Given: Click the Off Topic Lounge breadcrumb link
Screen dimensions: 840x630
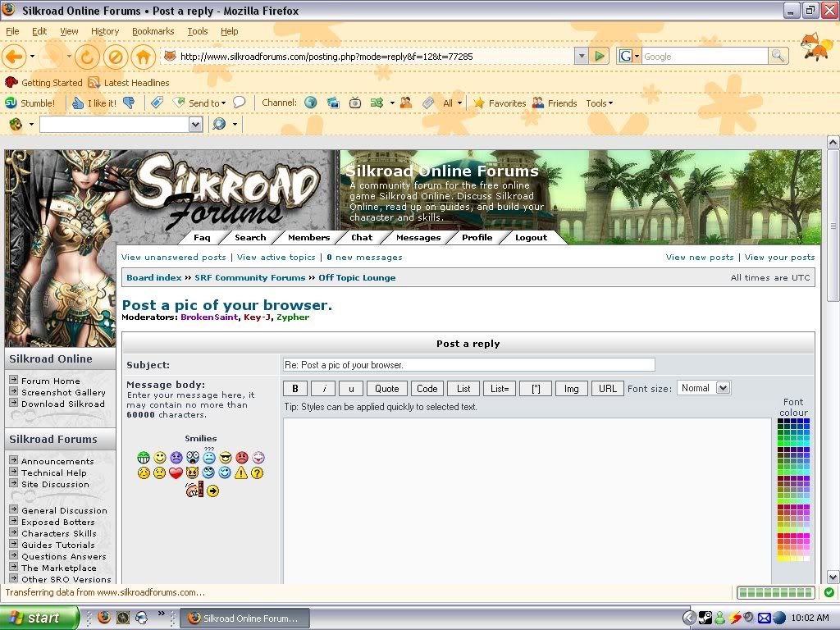Looking at the screenshot, I should [357, 278].
